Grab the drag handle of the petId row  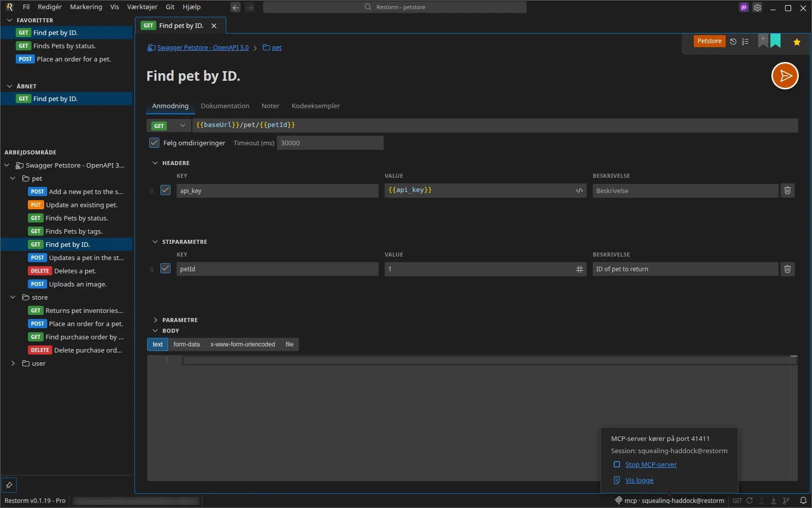pyautogui.click(x=151, y=269)
